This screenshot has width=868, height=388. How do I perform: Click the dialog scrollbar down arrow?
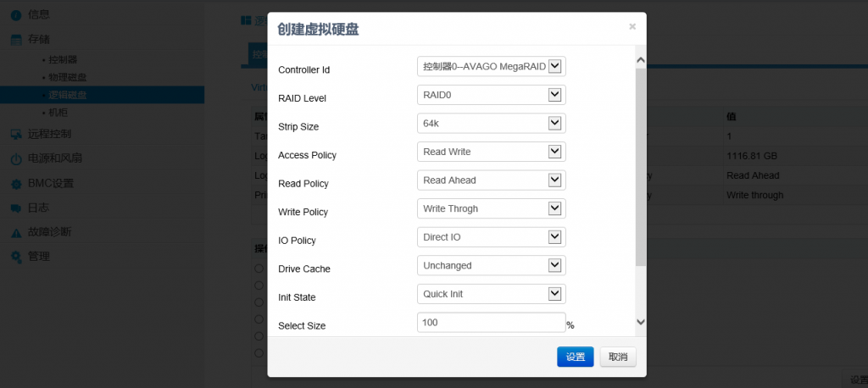click(641, 322)
